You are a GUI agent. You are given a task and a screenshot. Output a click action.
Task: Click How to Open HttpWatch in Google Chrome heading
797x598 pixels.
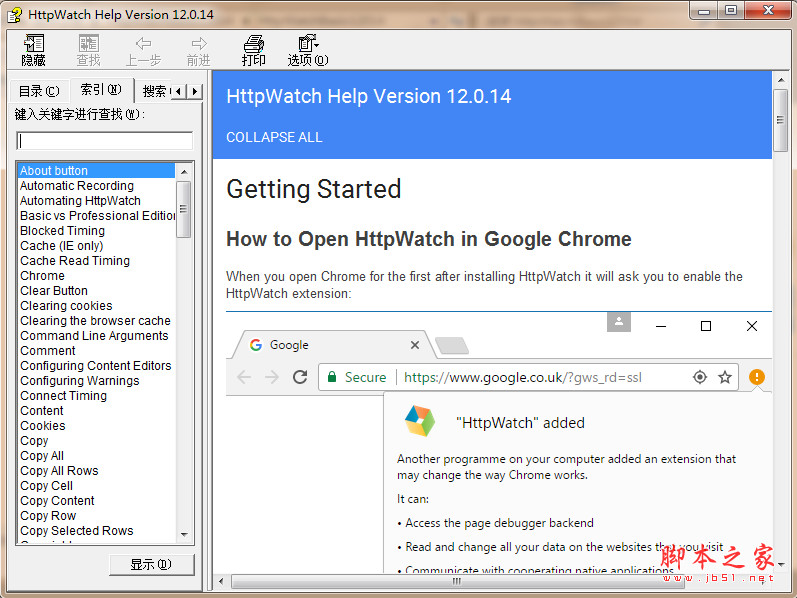[x=428, y=239]
